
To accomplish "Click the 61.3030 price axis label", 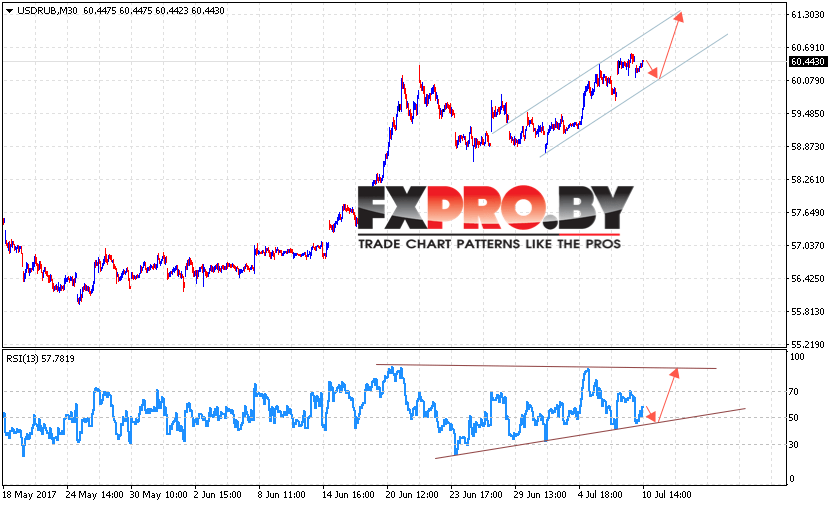I will tap(808, 15).
